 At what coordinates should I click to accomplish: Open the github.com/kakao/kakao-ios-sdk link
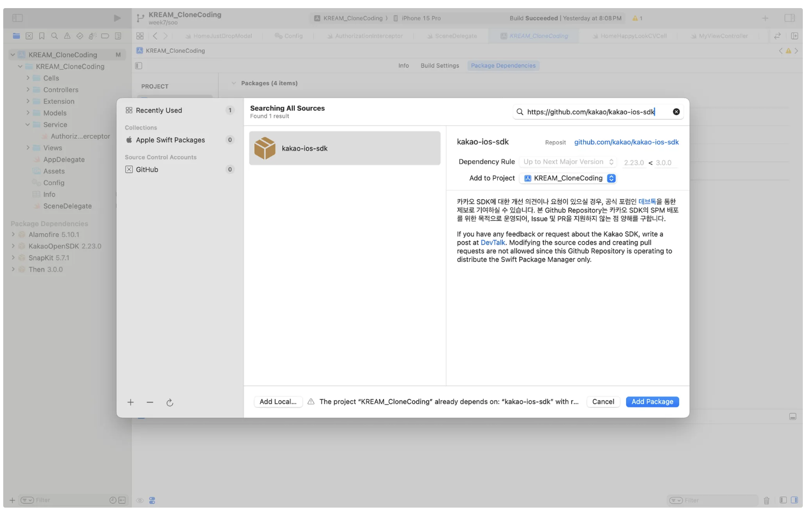click(626, 142)
